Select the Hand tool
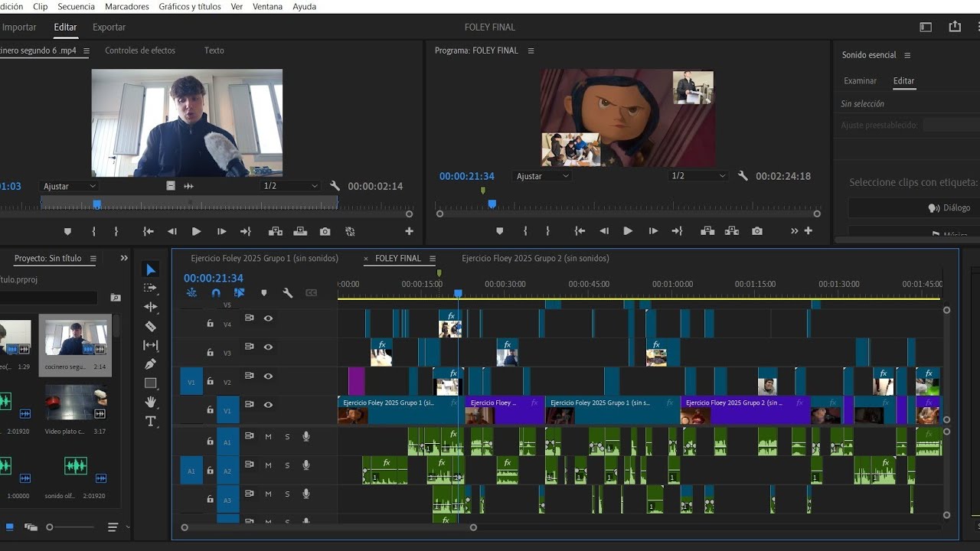 coord(151,402)
